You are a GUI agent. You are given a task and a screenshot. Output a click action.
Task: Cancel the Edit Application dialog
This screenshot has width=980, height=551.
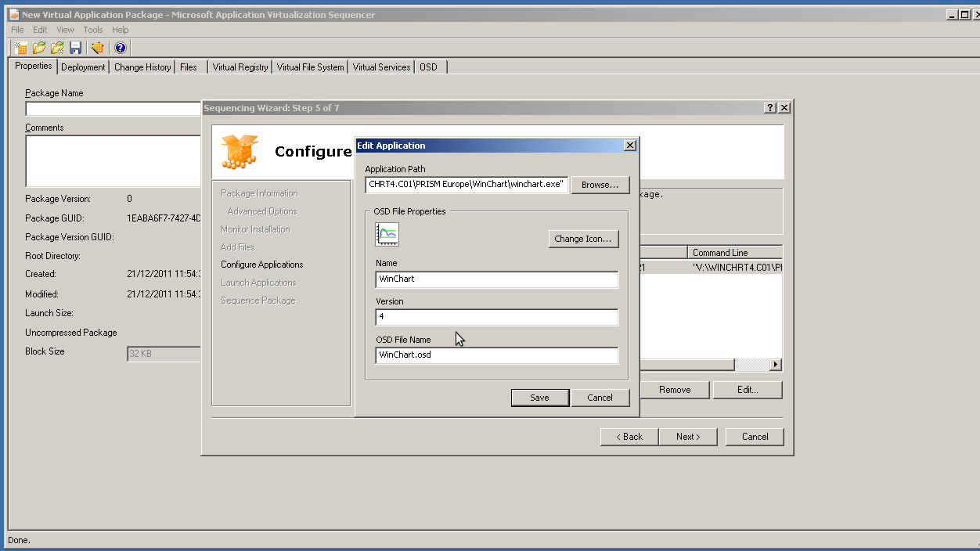pyautogui.click(x=600, y=398)
